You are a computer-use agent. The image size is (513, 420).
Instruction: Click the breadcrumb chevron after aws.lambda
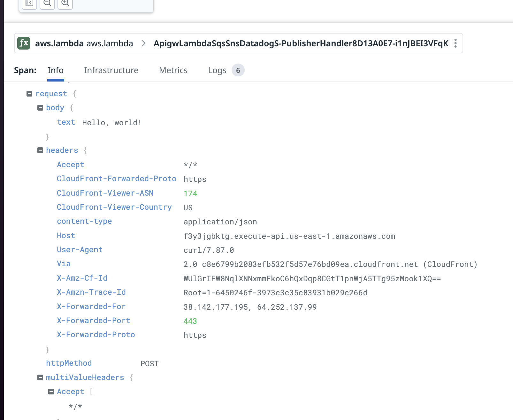[x=143, y=43]
